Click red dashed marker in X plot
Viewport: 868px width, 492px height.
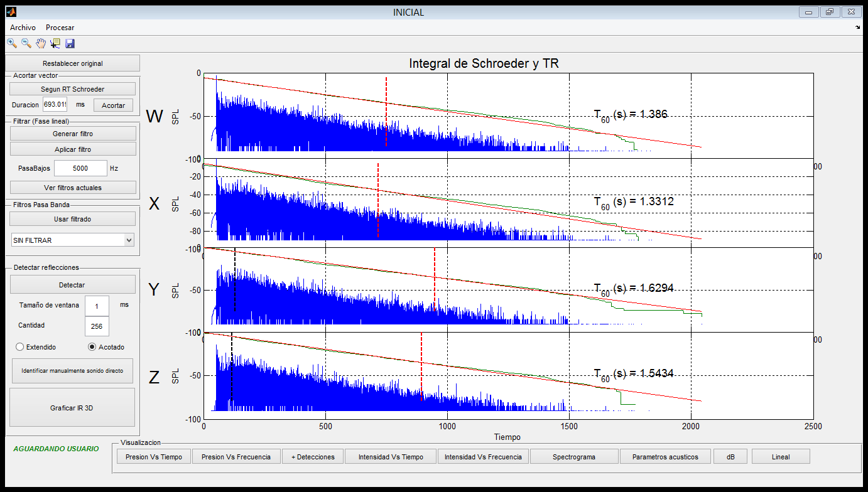click(378, 200)
